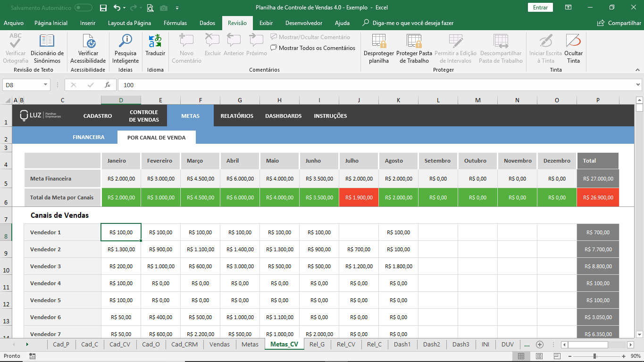644x362 pixels.
Task: Click in the formula bar input
Action: (375, 85)
